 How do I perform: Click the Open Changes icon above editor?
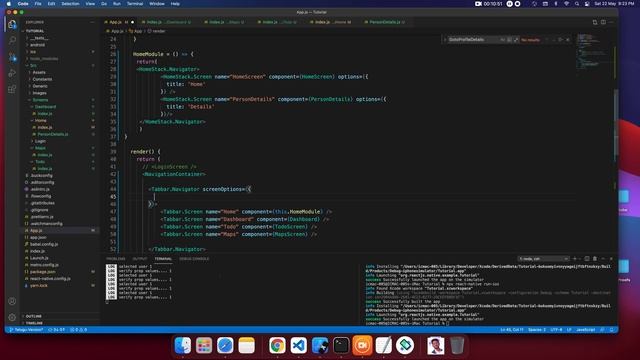click(595, 22)
